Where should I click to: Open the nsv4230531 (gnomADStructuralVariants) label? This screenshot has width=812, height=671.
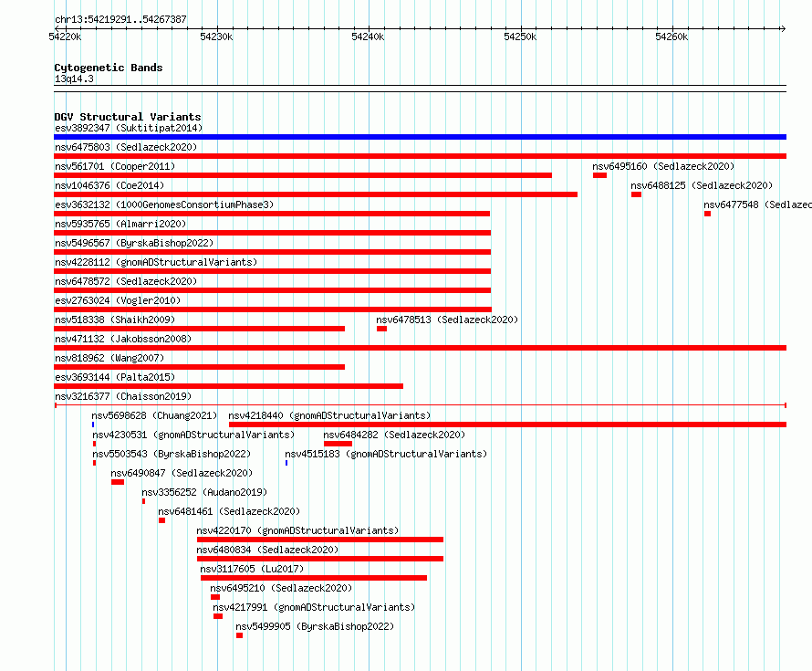click(193, 435)
